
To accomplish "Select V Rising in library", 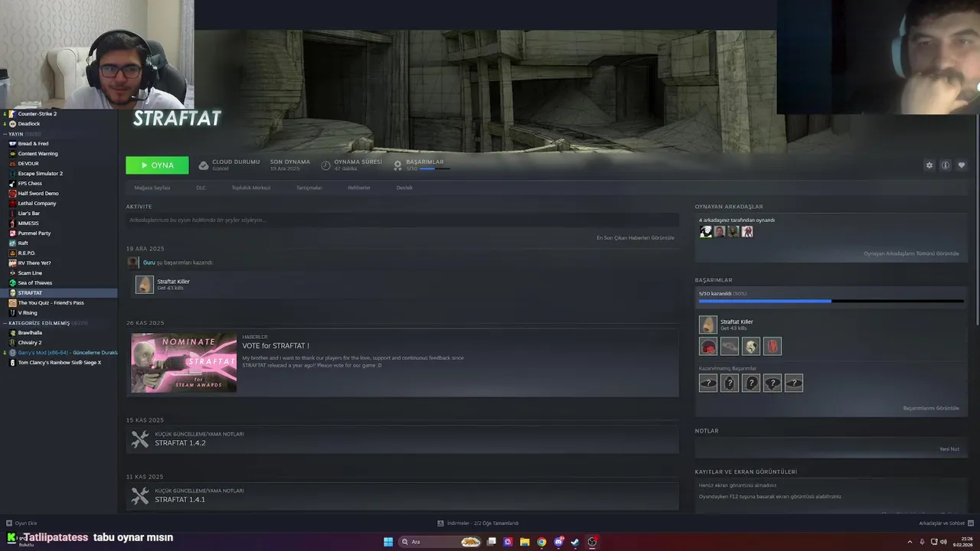I will [28, 313].
